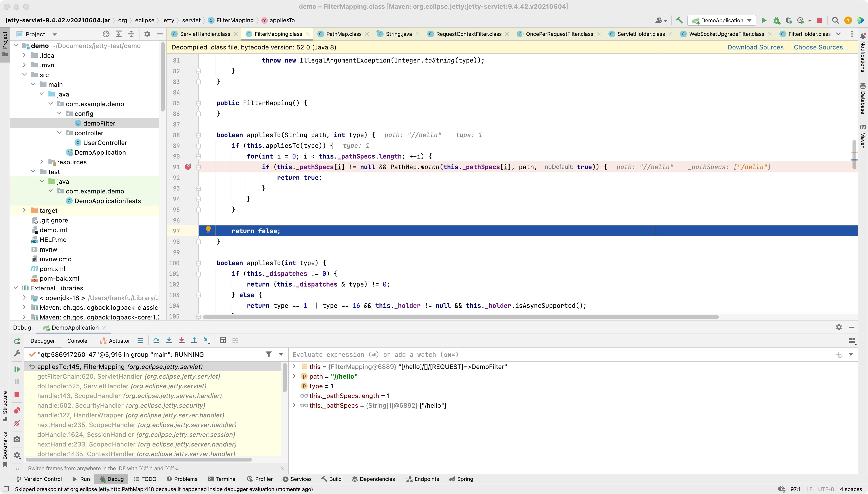Click the 4 spaces indent status item
Viewport: 868px width, 494px height.
tap(851, 489)
